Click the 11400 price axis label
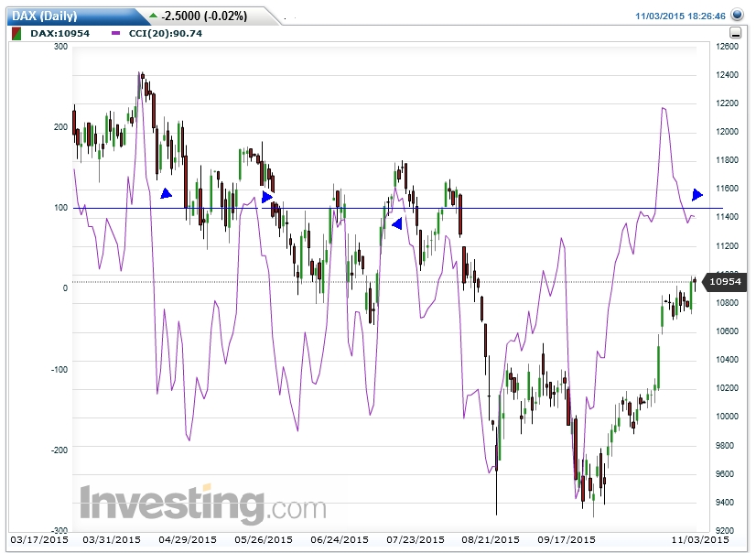 [x=727, y=217]
